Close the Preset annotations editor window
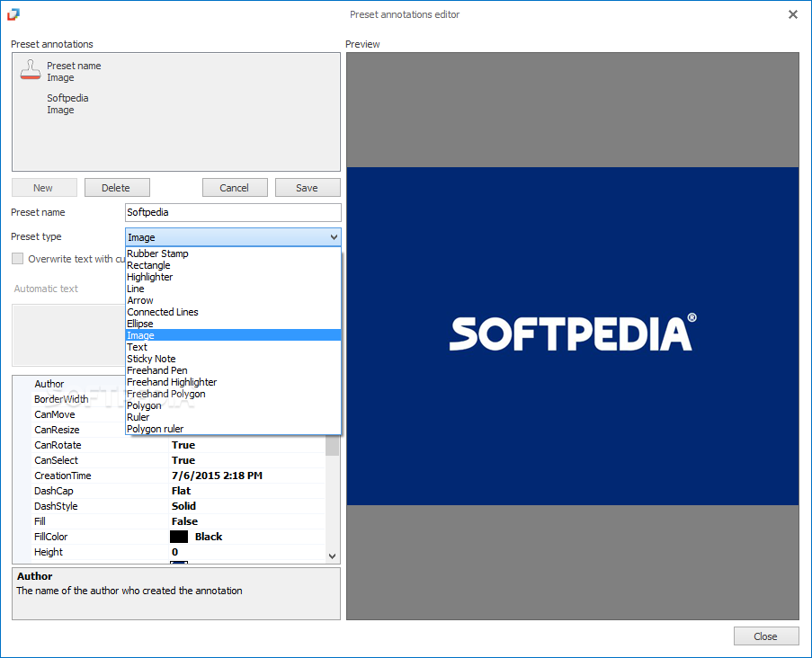The image size is (812, 658). pos(793,14)
